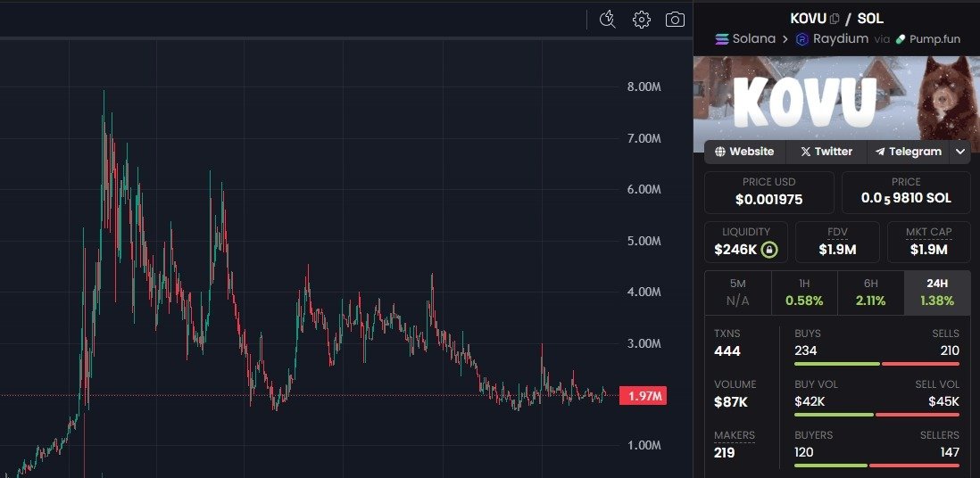Screen dimensions: 980x478
Task: Click the 3.00M price axis label
Action: pos(644,343)
